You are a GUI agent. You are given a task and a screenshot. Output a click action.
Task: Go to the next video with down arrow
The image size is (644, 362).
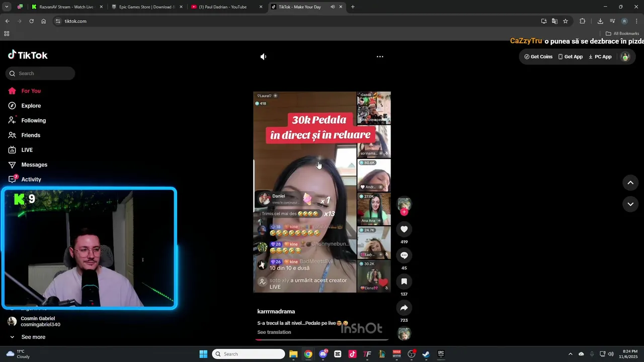[x=630, y=204]
